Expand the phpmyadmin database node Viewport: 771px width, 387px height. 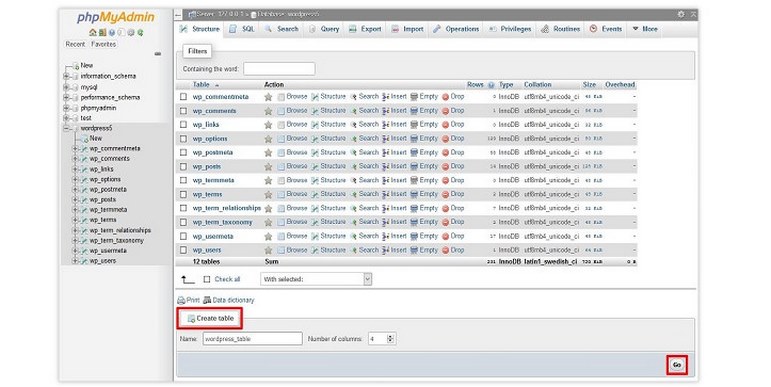(66, 108)
